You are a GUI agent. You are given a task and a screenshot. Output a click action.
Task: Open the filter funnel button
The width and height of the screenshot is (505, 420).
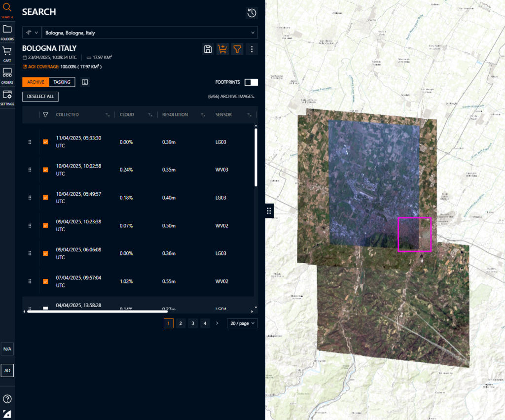237,49
